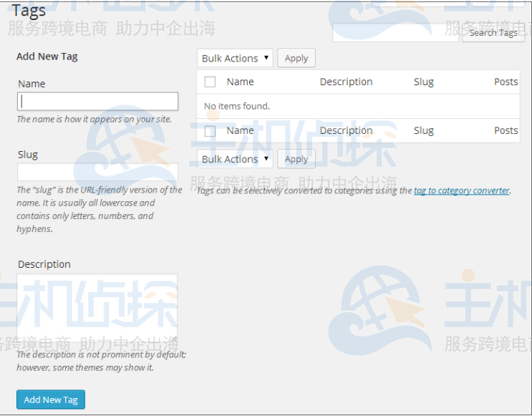This screenshot has width=532, height=416.
Task: Click the search tags text field
Action: click(x=396, y=32)
